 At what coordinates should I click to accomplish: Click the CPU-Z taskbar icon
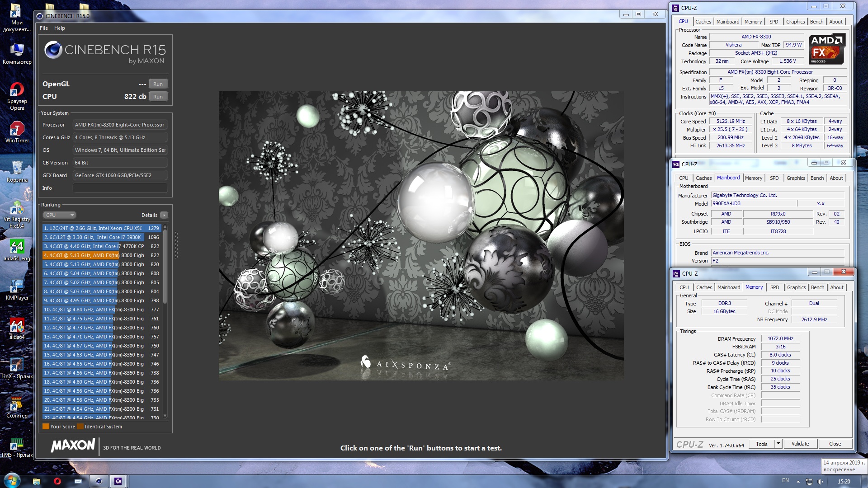118,481
